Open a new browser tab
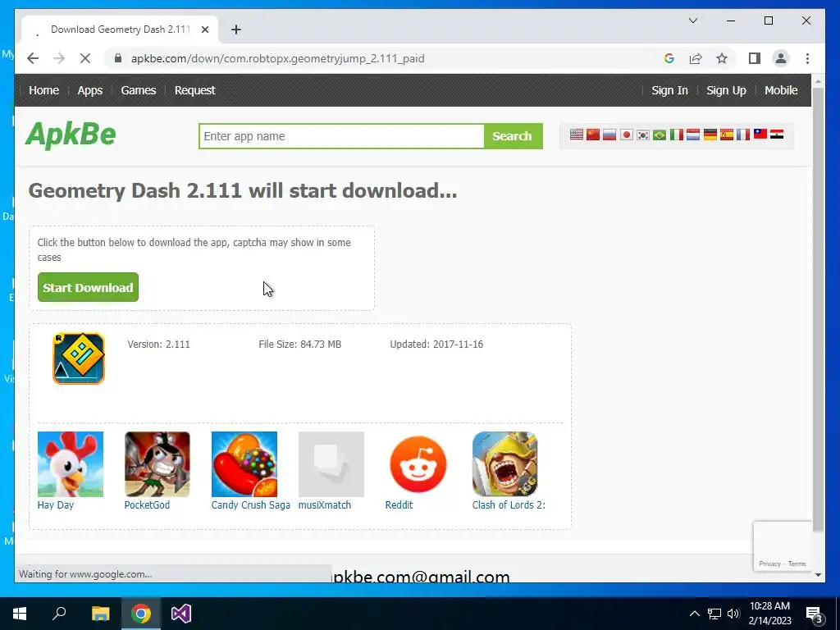The height and width of the screenshot is (630, 840). pos(235,30)
